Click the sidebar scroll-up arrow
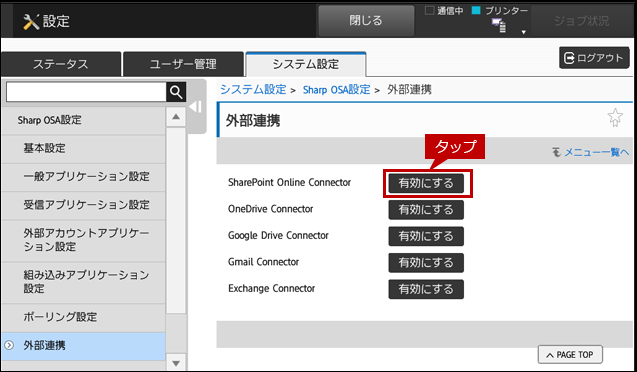The image size is (637, 372). coord(176,117)
